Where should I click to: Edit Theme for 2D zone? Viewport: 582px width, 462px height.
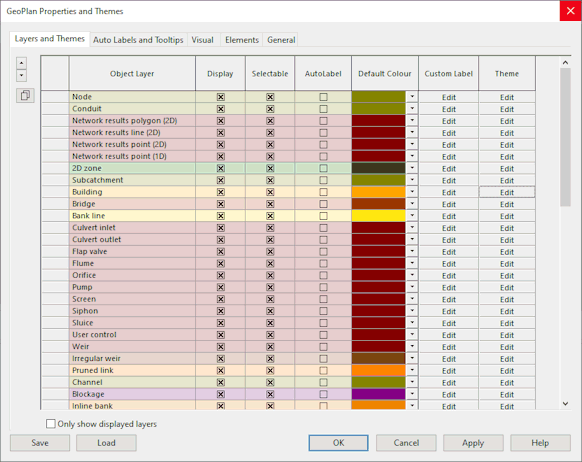507,168
